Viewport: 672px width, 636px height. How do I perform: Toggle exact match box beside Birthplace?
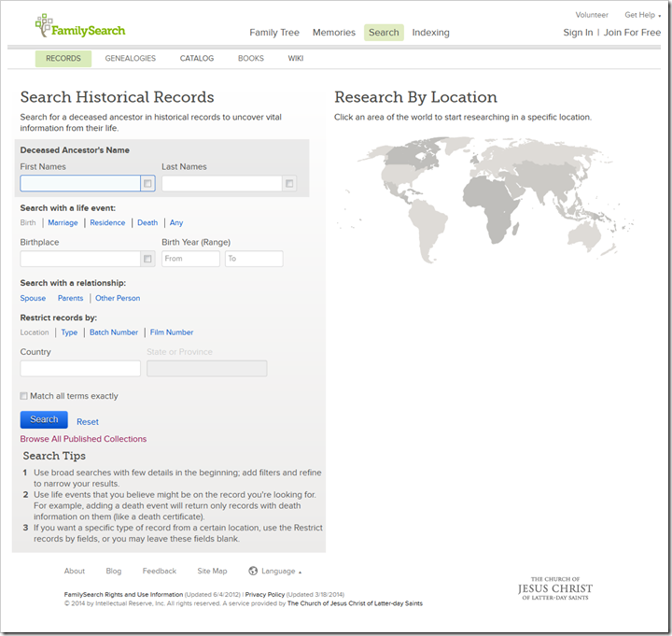point(147,259)
